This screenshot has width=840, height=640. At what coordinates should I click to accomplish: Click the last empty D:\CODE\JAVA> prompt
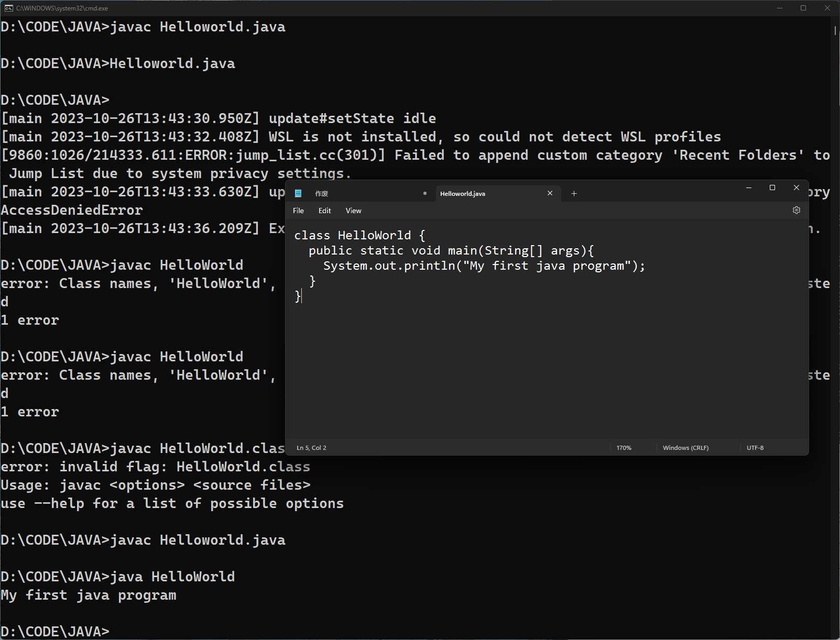[55, 631]
